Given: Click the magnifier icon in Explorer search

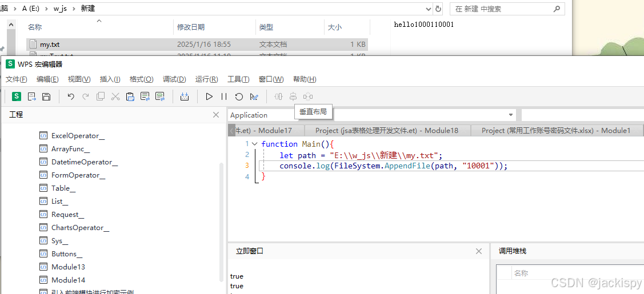Looking at the screenshot, I should (x=557, y=9).
